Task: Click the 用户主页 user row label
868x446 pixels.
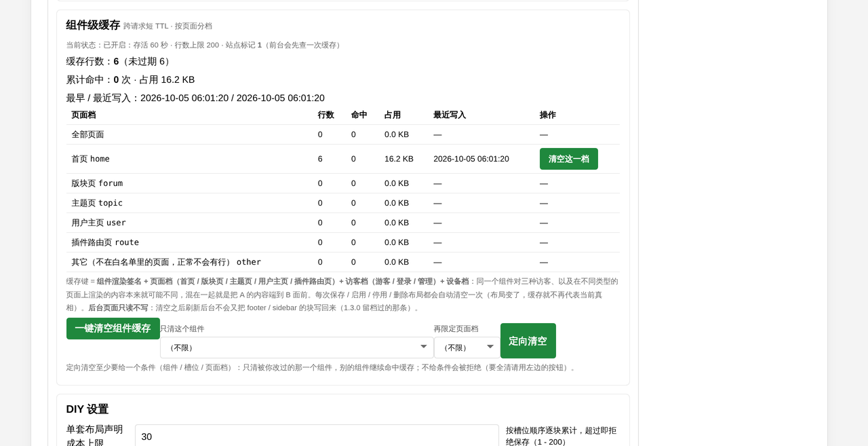Action: pyautogui.click(x=98, y=223)
